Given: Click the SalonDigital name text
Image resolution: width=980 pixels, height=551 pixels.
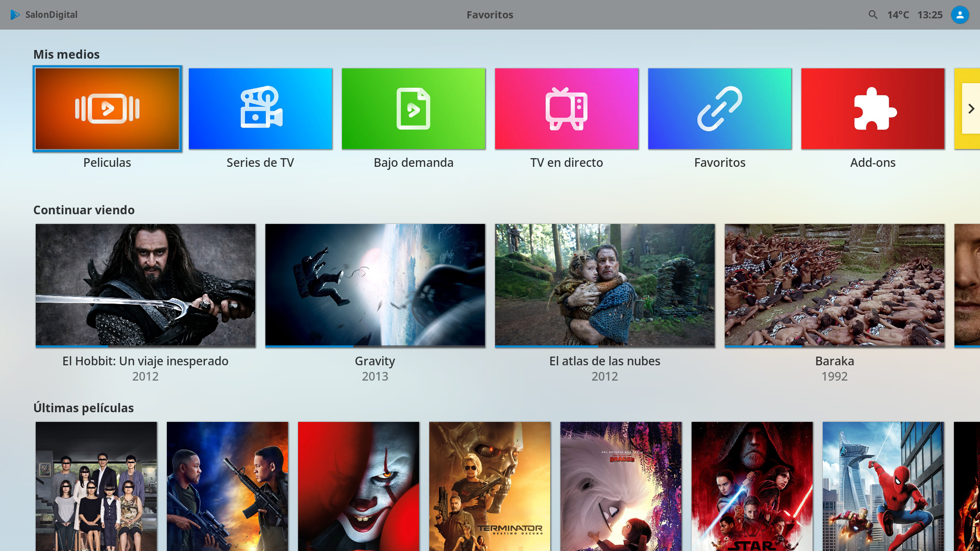Looking at the screenshot, I should tap(52, 15).
